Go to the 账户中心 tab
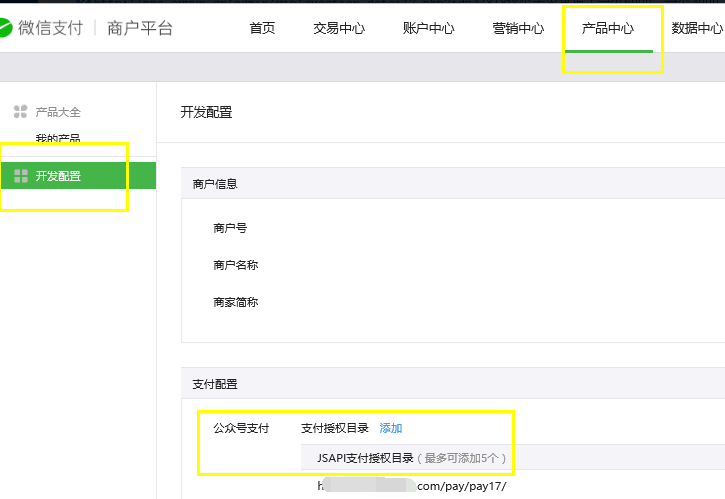The image size is (725, 499). 429,28
